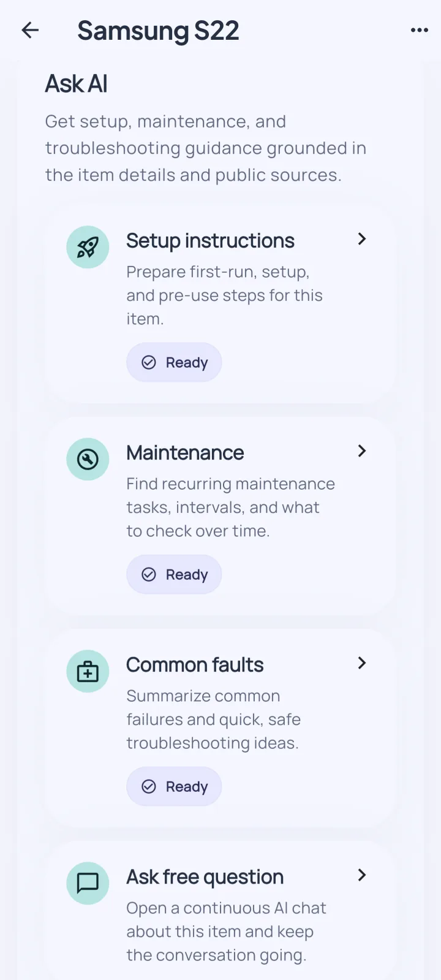Tap the Maintenance card description text
The height and width of the screenshot is (980, 441).
tap(230, 507)
